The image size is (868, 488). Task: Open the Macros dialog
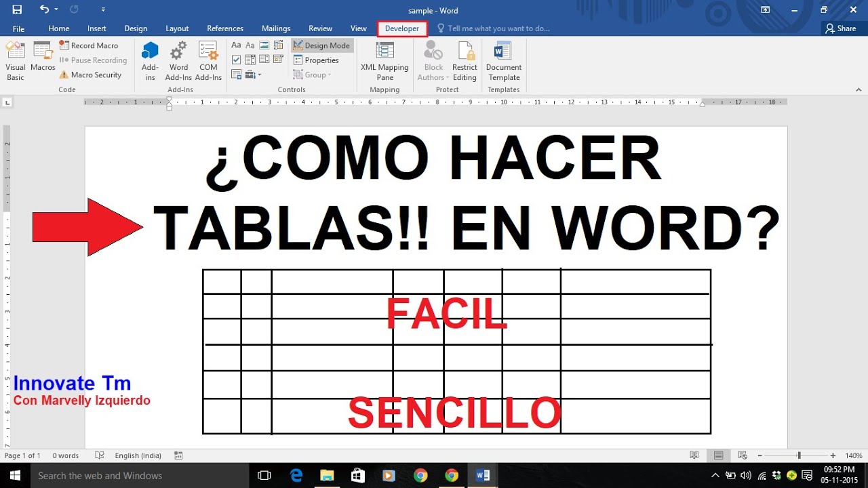click(43, 57)
